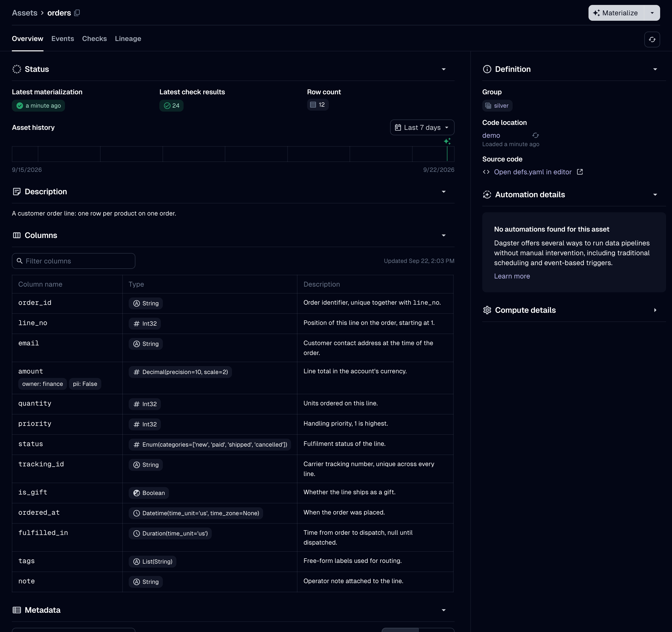Click the tracking_id column name

(x=41, y=464)
